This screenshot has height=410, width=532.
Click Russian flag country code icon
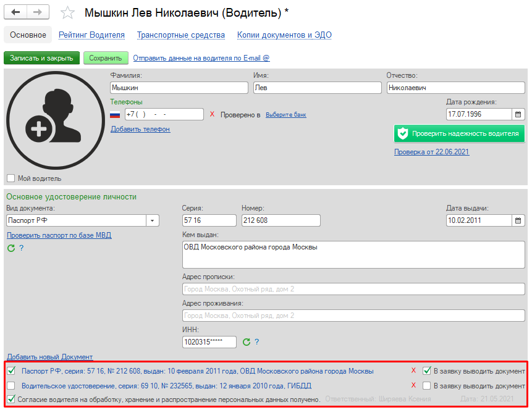pyautogui.click(x=115, y=115)
